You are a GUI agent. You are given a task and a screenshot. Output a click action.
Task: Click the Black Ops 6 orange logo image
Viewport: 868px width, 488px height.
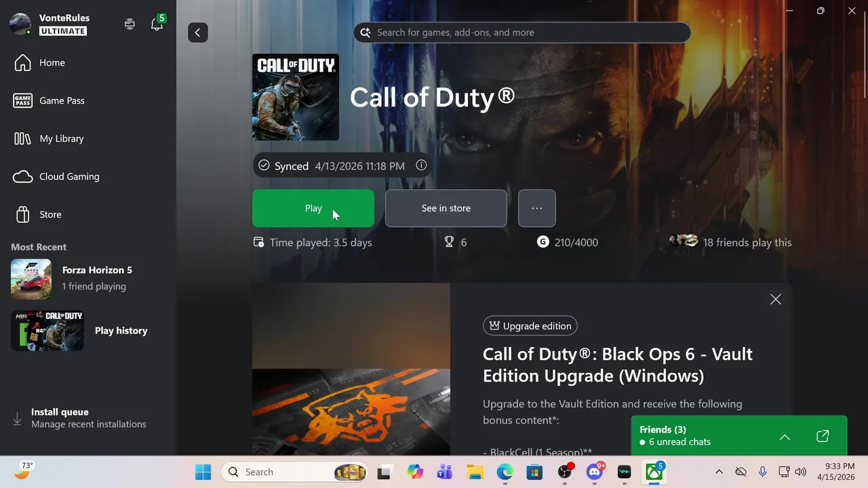[351, 412]
